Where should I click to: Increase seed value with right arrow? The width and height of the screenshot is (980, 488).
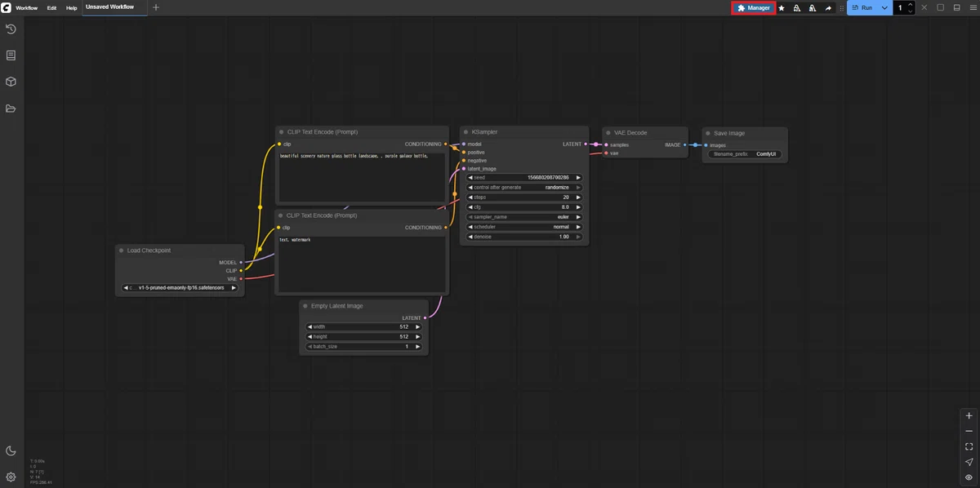tap(578, 177)
